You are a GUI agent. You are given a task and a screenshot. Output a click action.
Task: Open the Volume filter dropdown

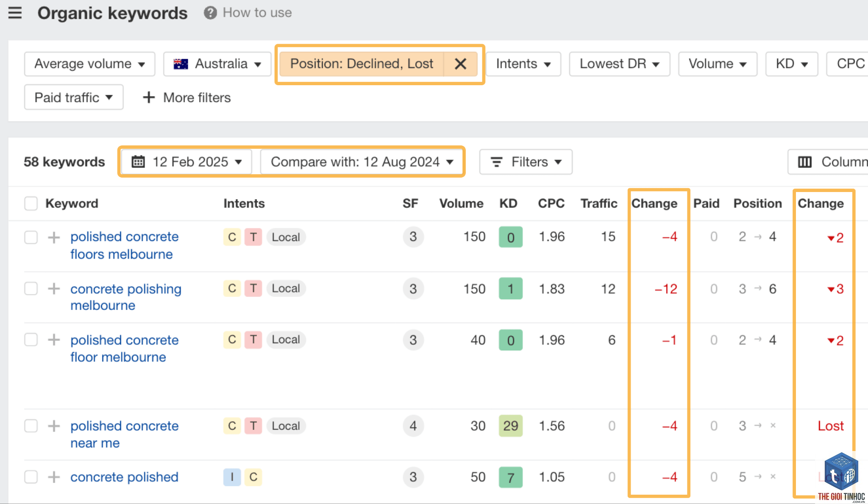[x=718, y=64]
